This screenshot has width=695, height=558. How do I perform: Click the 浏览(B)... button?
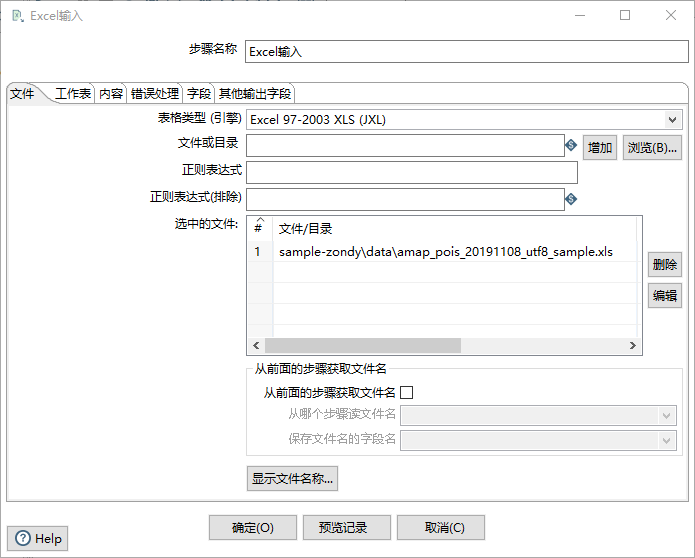coord(652,148)
